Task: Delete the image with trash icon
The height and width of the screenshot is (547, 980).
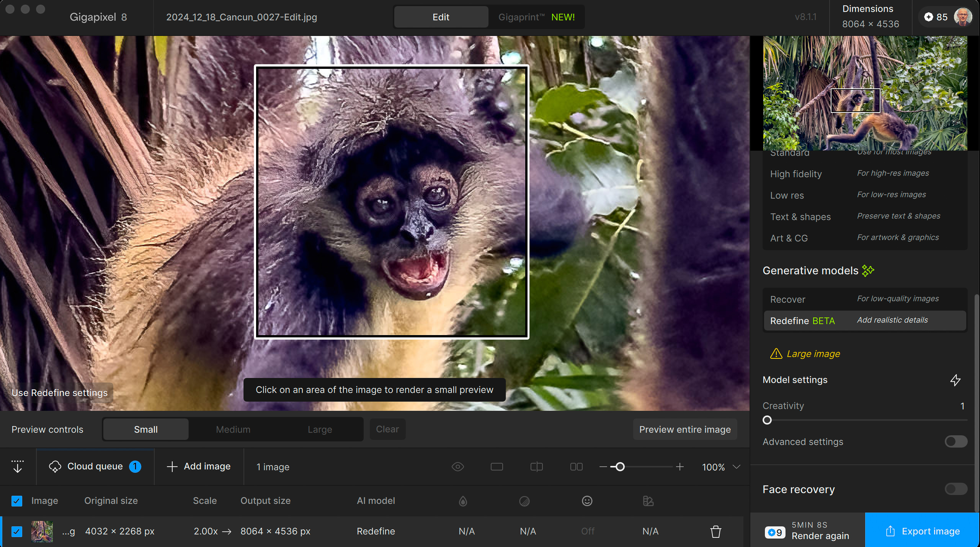Action: tap(715, 531)
